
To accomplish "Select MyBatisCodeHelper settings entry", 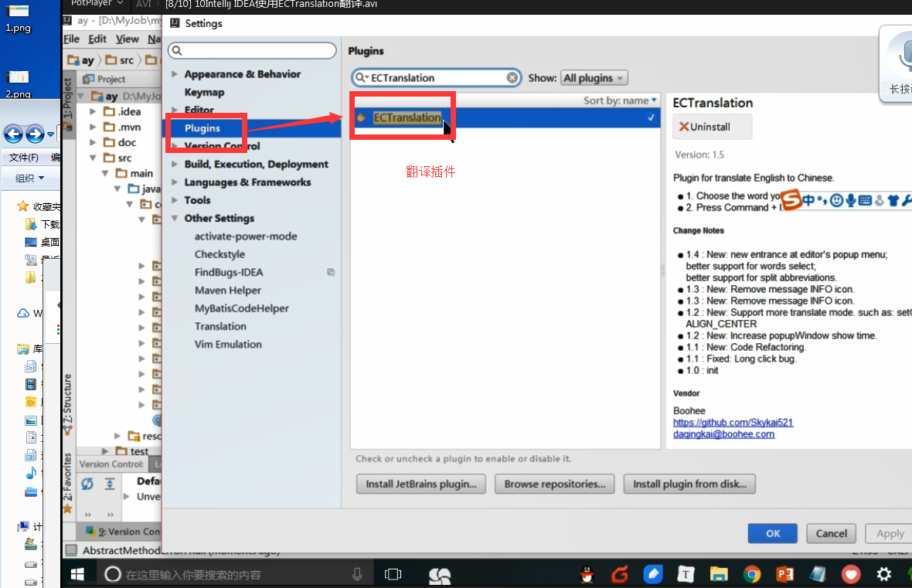I will tap(241, 308).
